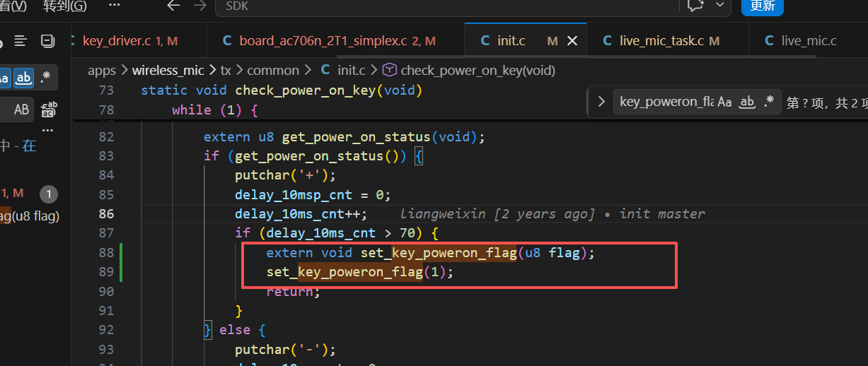Click breadcrumb folder apps

102,70
